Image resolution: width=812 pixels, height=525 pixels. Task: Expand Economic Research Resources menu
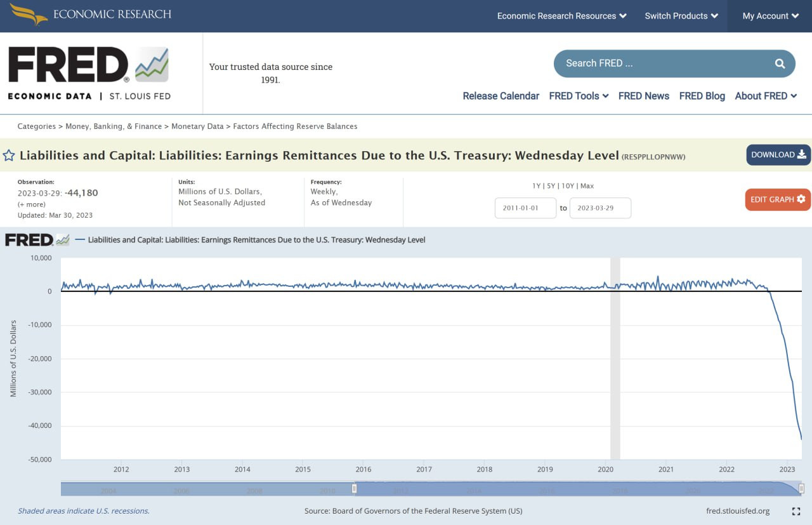tap(561, 16)
